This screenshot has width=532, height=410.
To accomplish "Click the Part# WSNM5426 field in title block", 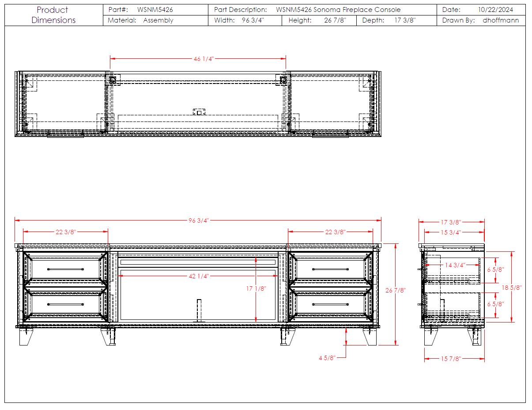I will point(155,9).
